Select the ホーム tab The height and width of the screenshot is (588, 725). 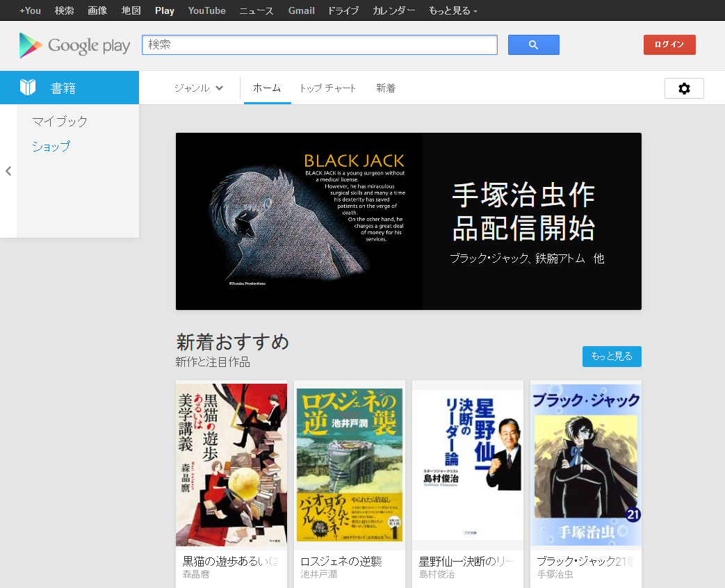267,88
